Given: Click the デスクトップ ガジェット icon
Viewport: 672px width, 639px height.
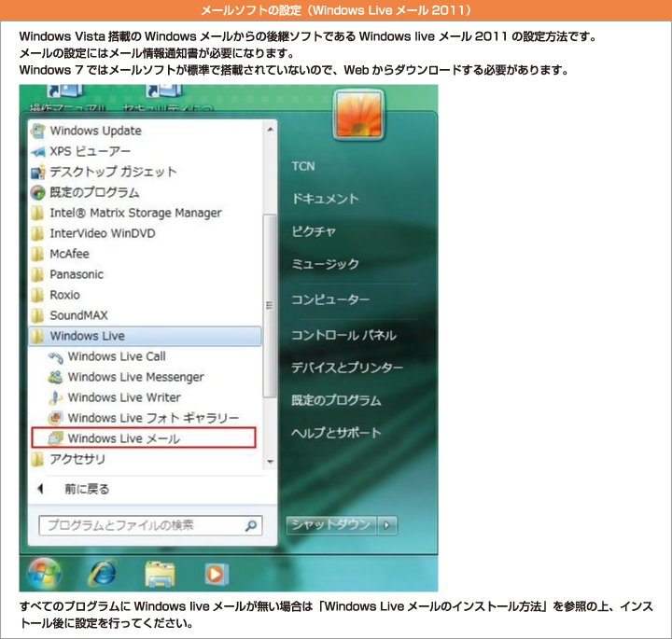Looking at the screenshot, I should coord(37,172).
